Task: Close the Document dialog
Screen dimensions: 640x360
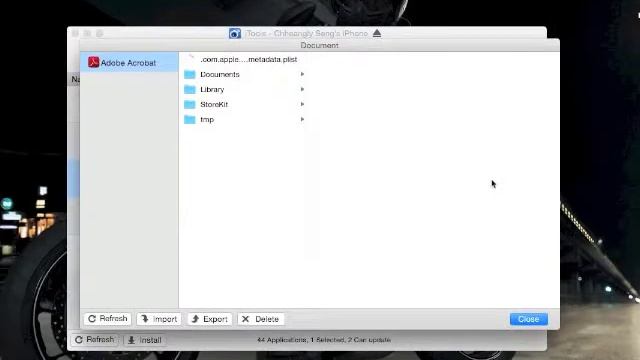Action: click(x=529, y=319)
